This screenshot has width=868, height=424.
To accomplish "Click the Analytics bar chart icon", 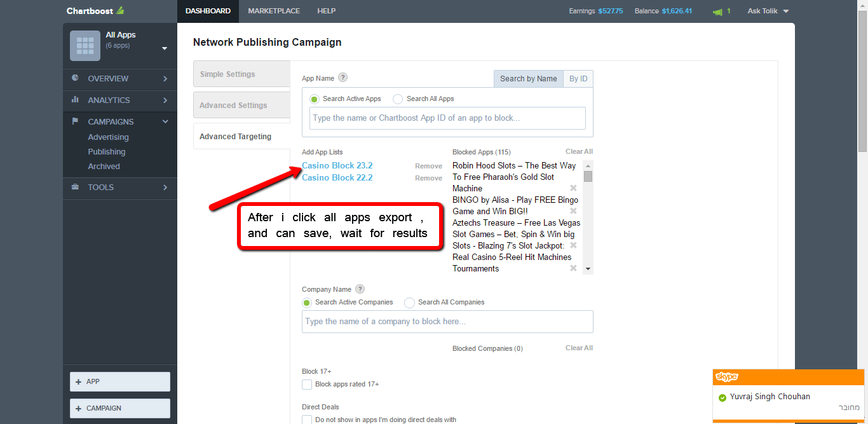I will 75,100.
